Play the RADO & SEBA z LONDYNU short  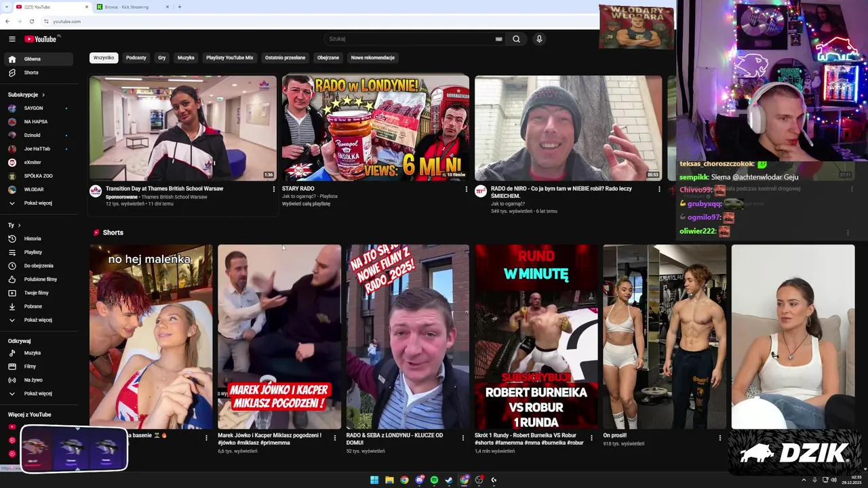click(x=408, y=337)
